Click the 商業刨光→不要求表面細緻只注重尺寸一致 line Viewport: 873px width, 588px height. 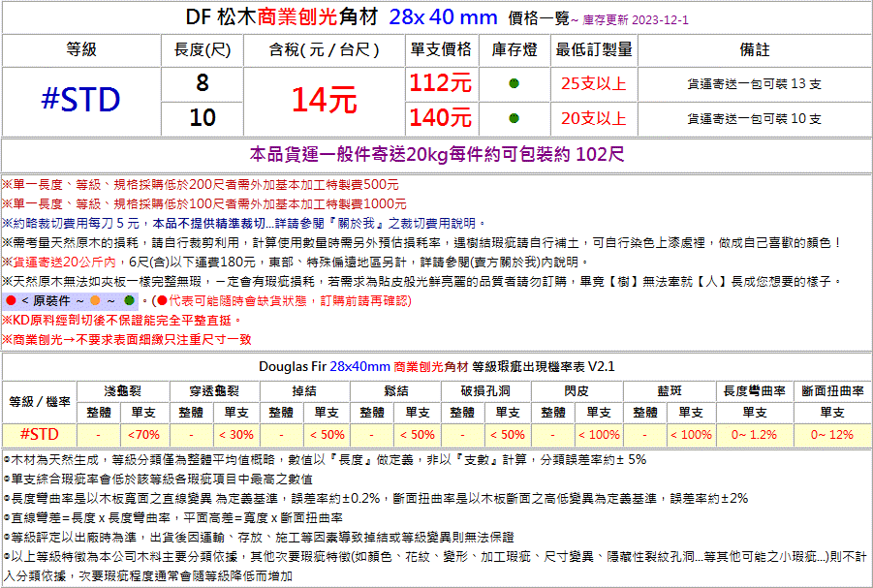pos(127,340)
